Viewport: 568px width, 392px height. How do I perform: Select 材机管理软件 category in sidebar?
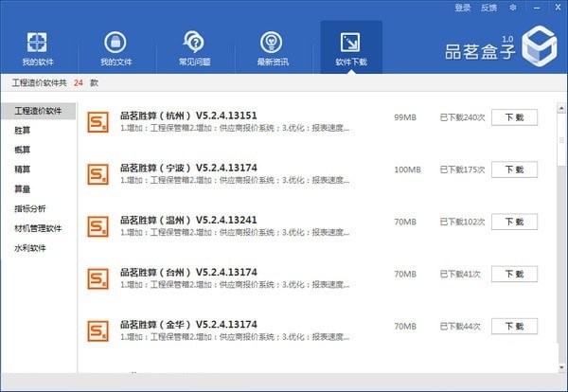coord(38,228)
